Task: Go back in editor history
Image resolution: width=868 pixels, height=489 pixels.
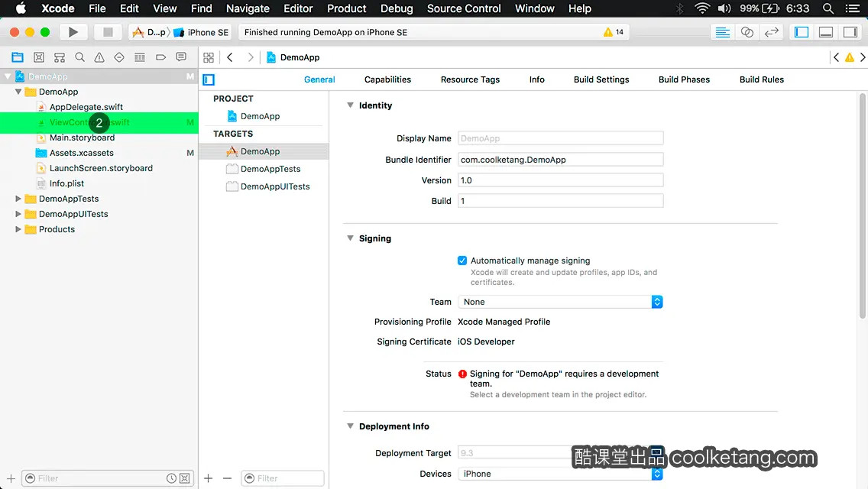Action: (x=230, y=57)
